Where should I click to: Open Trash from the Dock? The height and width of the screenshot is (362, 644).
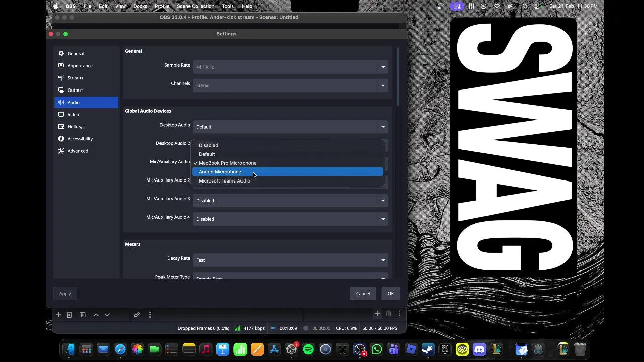coord(580,349)
